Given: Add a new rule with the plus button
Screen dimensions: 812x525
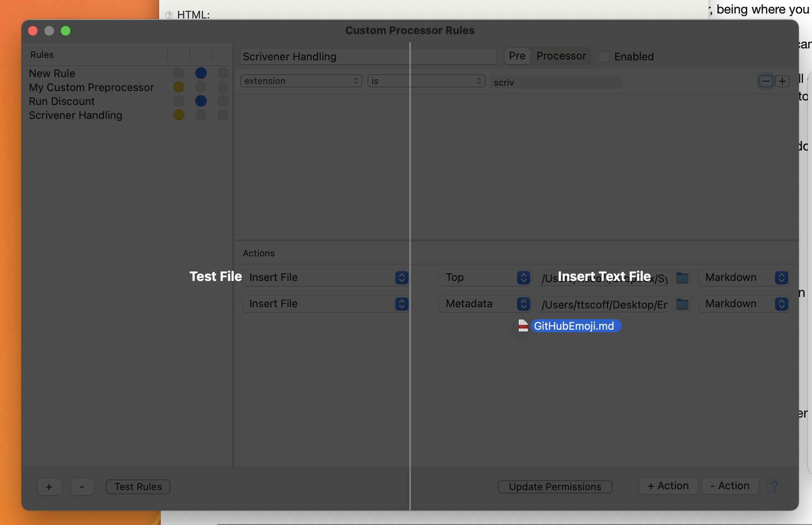Looking at the screenshot, I should 49,487.
